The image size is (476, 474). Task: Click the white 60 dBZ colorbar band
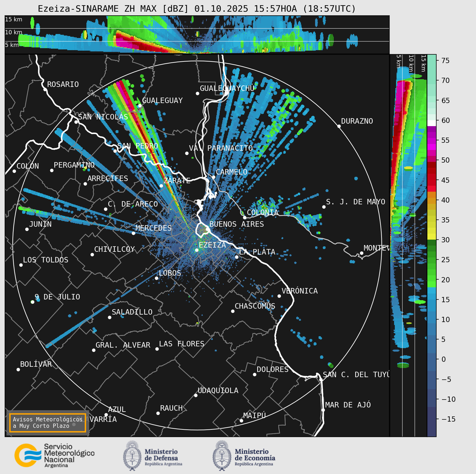tap(432, 123)
